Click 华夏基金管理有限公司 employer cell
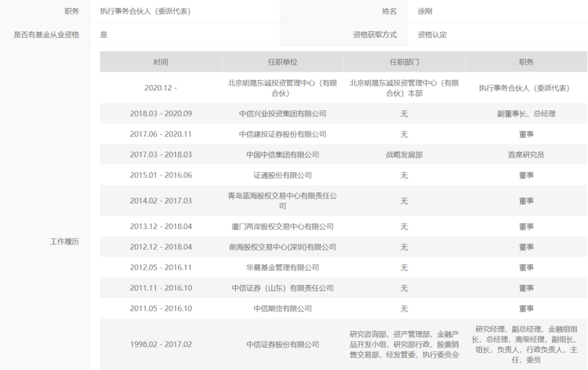 [283, 267]
